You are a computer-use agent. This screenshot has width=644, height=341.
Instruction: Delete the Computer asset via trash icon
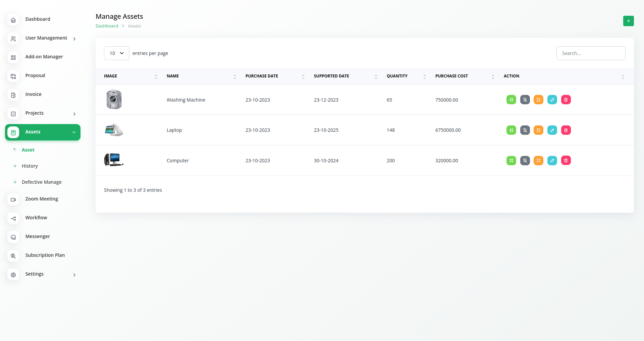point(566,161)
